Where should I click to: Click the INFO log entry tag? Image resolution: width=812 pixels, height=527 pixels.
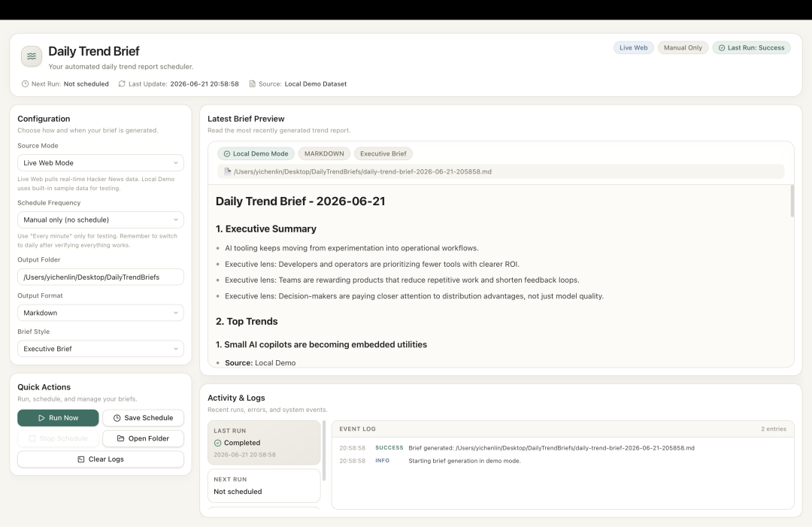pos(382,461)
